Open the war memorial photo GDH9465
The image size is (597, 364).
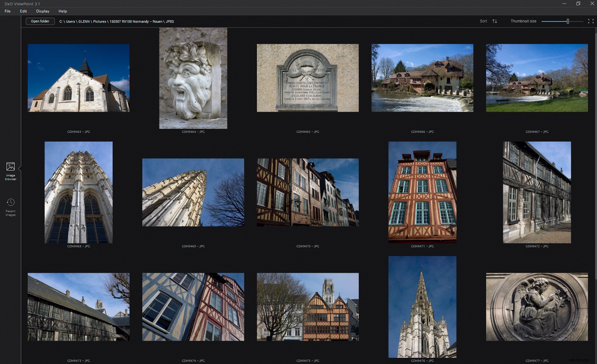(307, 78)
